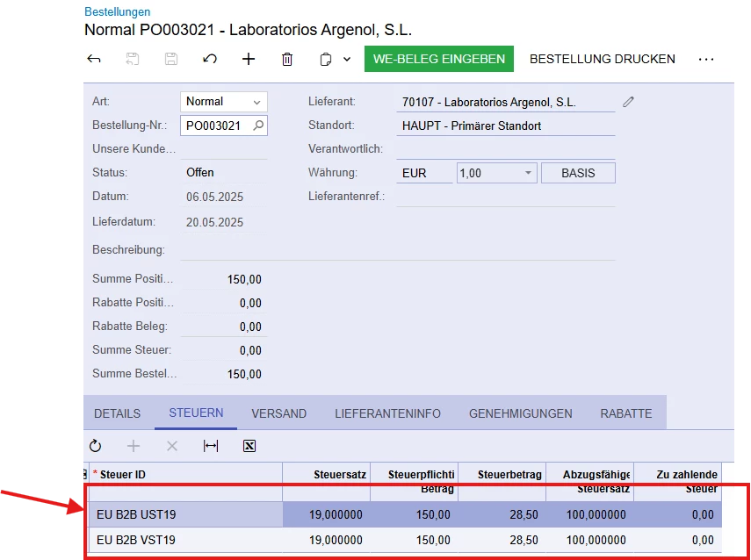The height and width of the screenshot is (560, 751).
Task: Select the EU B2B UST19 row
Action: point(405,514)
